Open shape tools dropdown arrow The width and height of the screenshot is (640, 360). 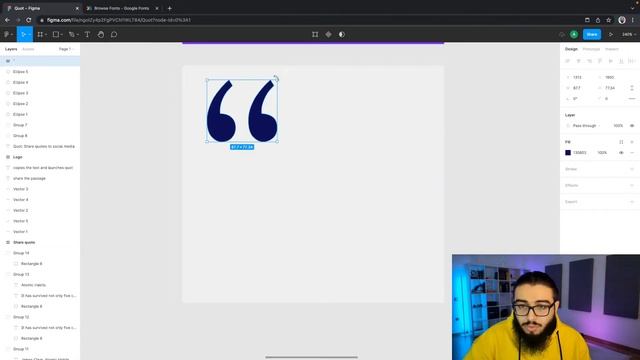click(62, 35)
